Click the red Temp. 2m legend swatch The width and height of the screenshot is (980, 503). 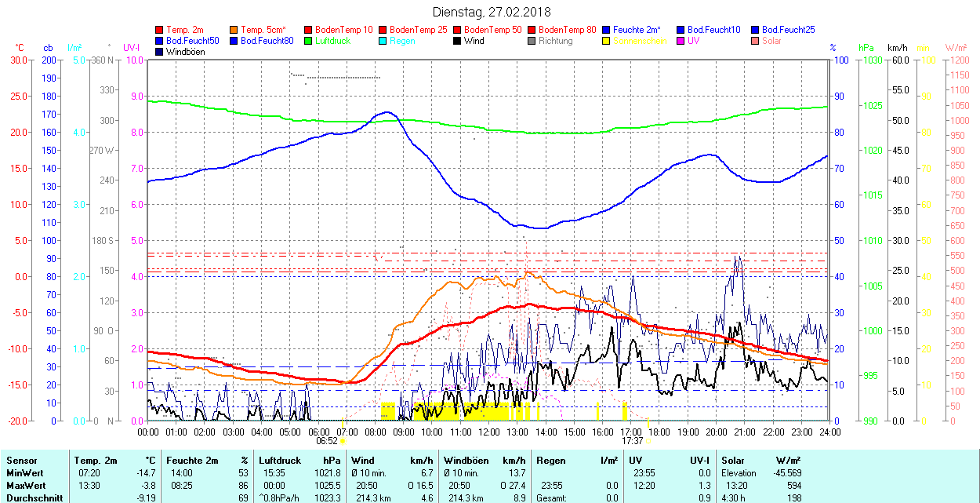[160, 29]
